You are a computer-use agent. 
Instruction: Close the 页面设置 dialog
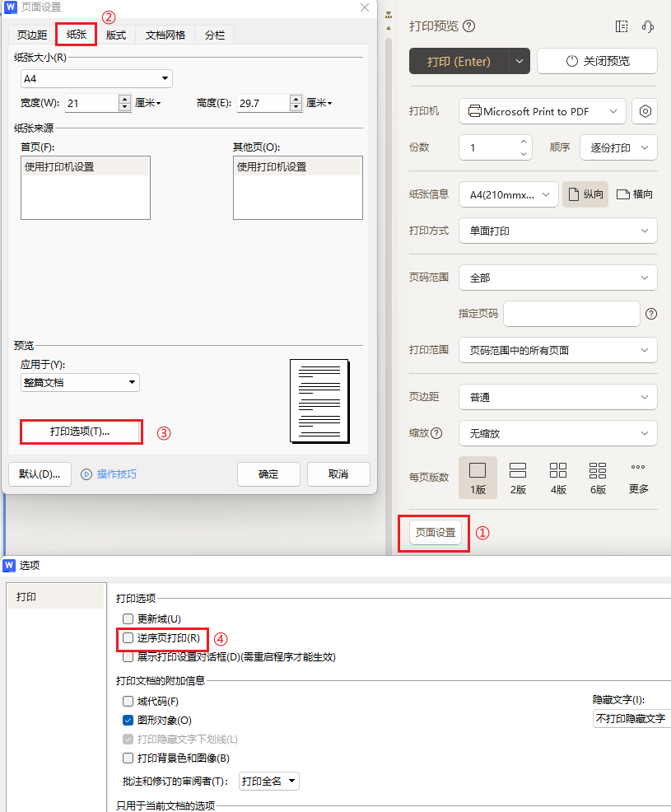pos(365,7)
